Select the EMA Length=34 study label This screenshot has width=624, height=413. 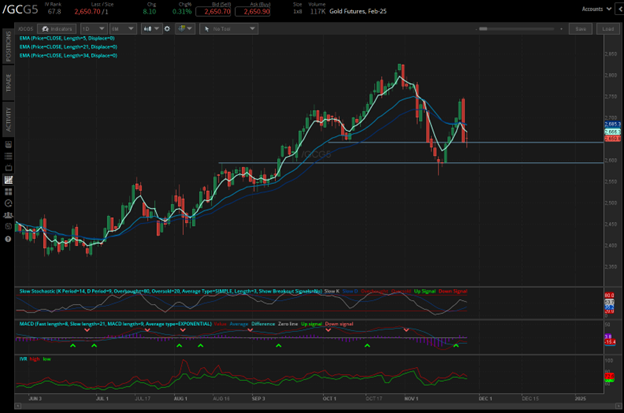[63, 56]
